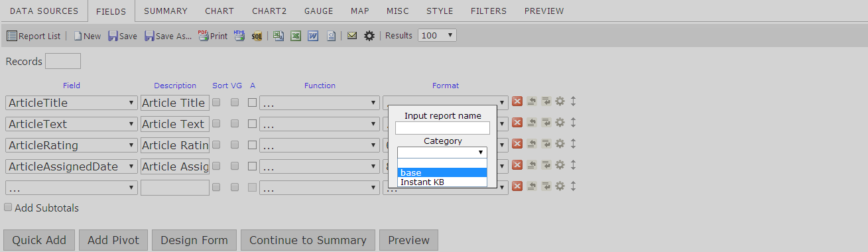This screenshot has height=252, width=868.
Task: Open advanced settings gear for ArticleRating row
Action: coord(560,144)
